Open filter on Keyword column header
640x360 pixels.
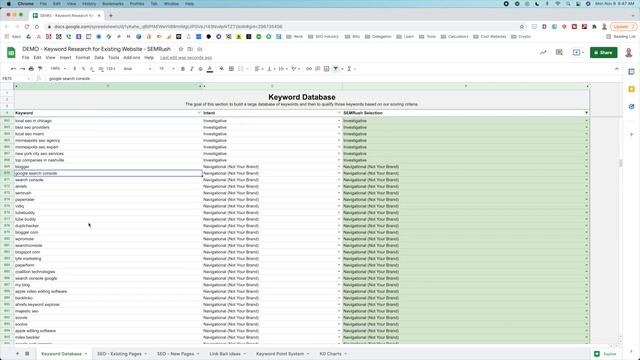199,113
